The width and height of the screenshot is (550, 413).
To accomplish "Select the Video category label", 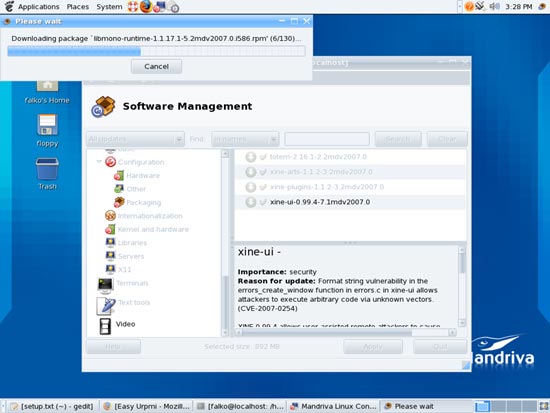I will pyautogui.click(x=126, y=324).
